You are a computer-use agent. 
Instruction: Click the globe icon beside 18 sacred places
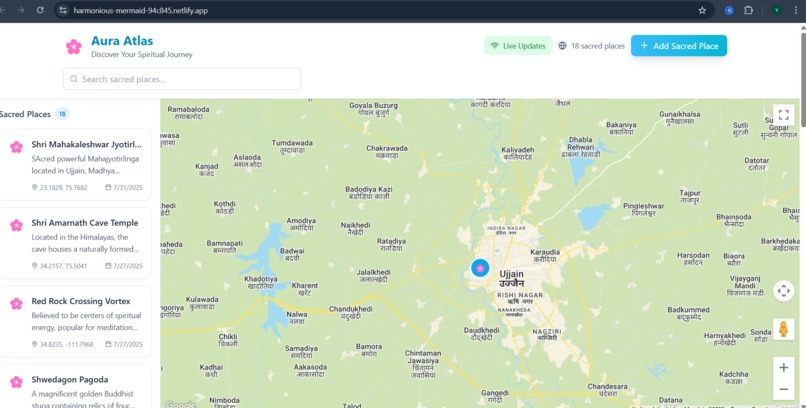[562, 46]
